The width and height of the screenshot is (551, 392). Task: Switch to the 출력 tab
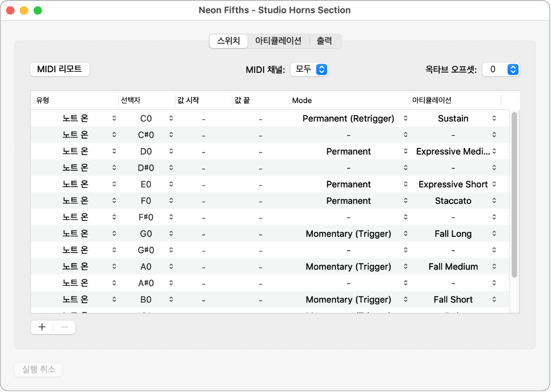[324, 41]
